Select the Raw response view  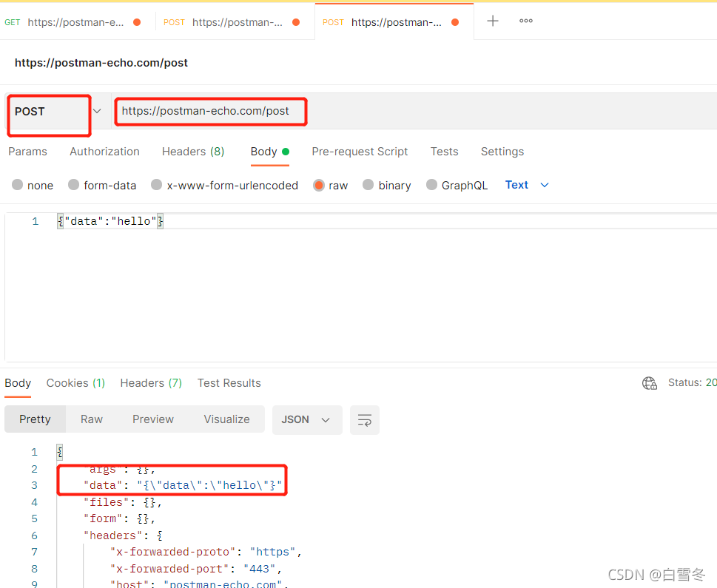pyautogui.click(x=92, y=419)
